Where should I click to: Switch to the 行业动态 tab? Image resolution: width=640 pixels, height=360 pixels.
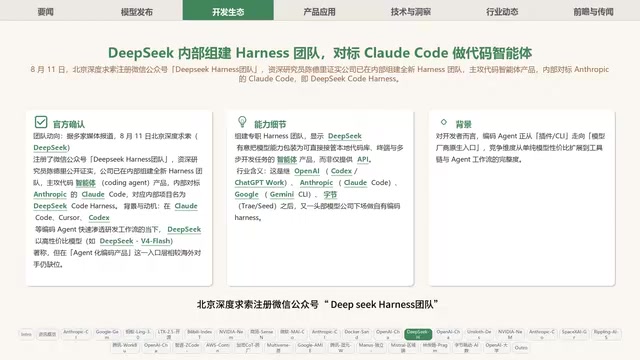pos(502,11)
